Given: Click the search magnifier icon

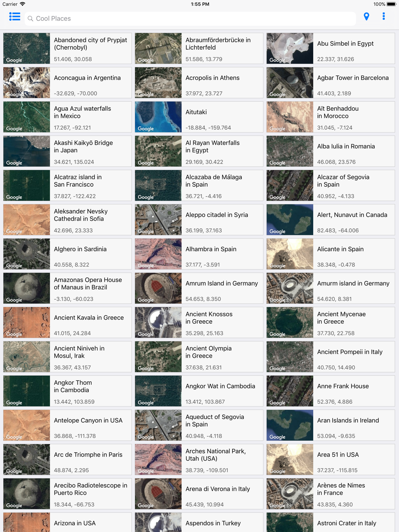Looking at the screenshot, I should click(x=30, y=18).
